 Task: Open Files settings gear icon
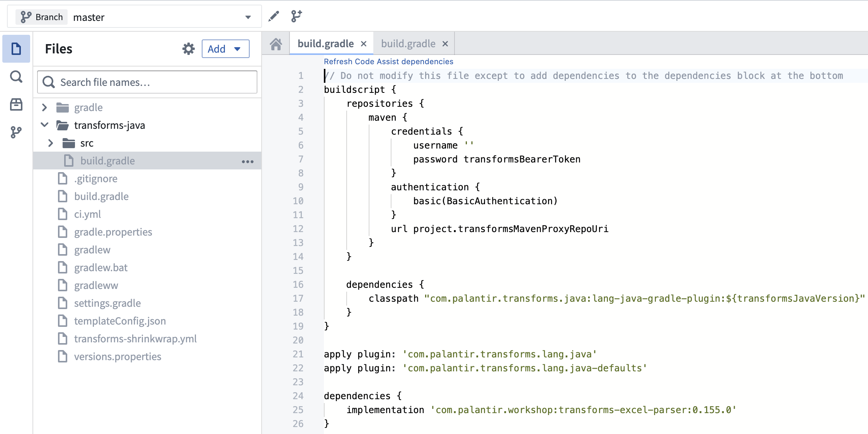189,49
